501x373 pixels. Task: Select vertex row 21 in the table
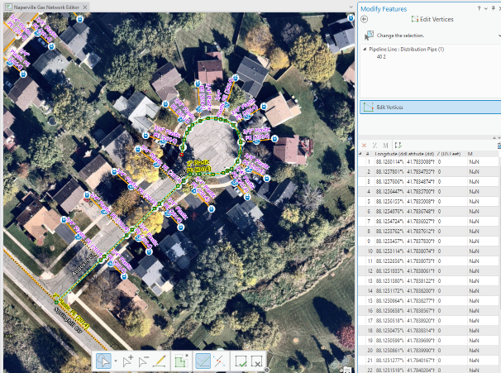tap(429, 360)
